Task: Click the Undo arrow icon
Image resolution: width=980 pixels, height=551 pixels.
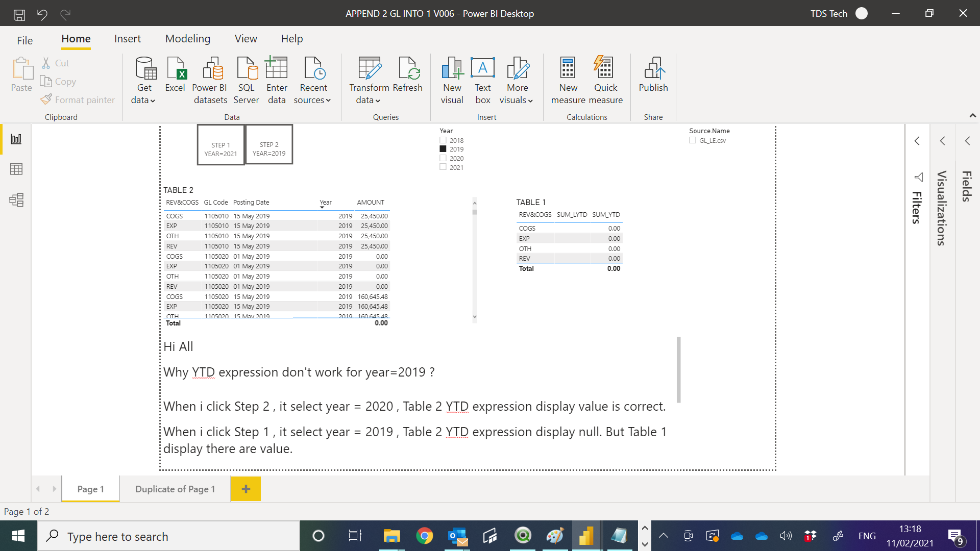Action: coord(42,14)
